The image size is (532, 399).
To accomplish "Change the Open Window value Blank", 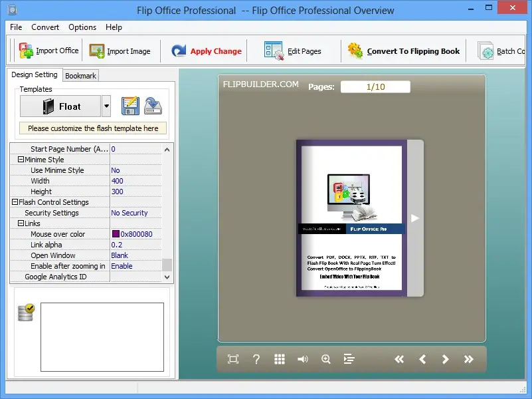I will 136,255.
